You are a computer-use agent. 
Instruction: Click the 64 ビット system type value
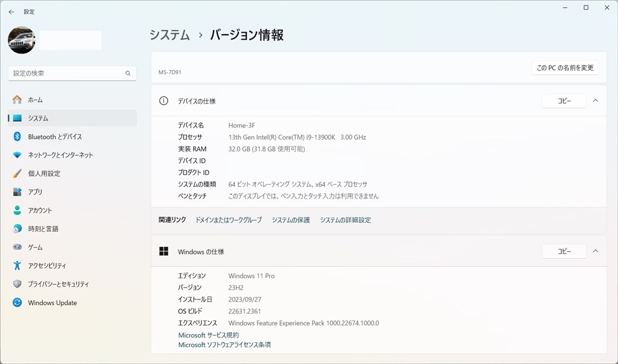(x=298, y=184)
